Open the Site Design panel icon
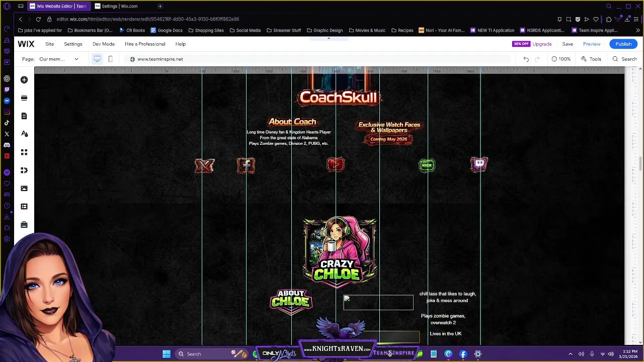 24,134
